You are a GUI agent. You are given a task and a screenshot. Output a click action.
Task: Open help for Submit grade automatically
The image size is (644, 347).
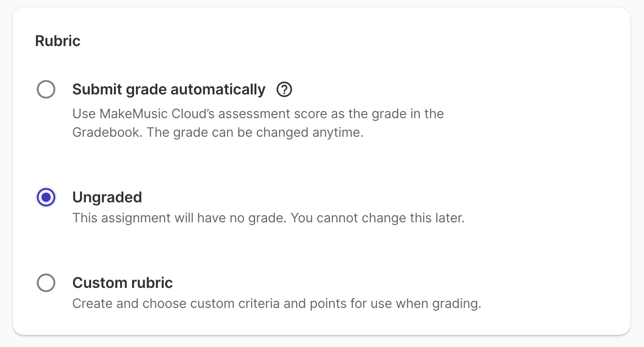pos(284,89)
